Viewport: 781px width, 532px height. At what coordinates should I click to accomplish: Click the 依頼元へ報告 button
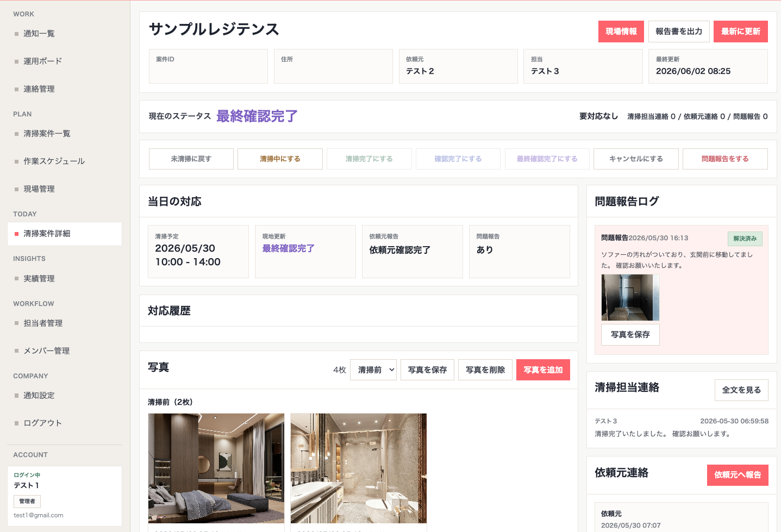click(x=738, y=475)
